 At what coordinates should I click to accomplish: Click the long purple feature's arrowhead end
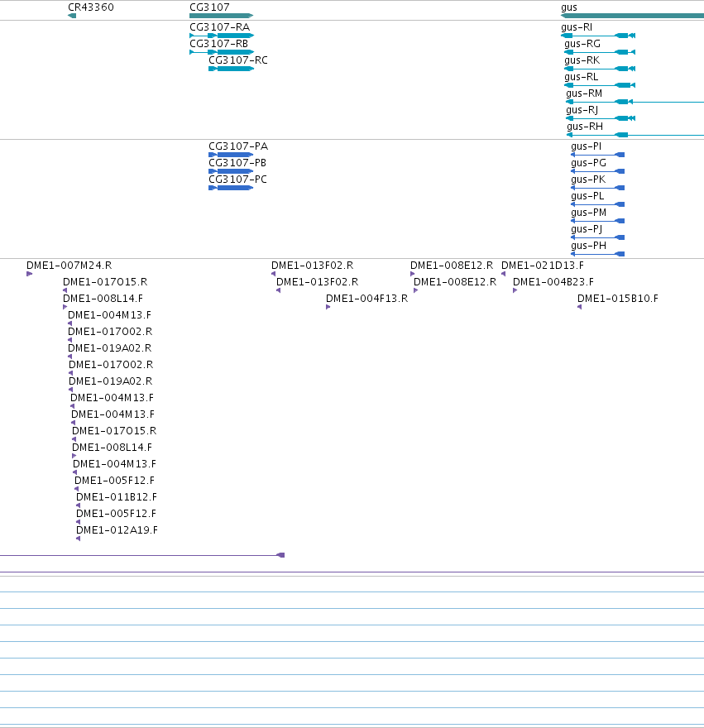click(280, 555)
